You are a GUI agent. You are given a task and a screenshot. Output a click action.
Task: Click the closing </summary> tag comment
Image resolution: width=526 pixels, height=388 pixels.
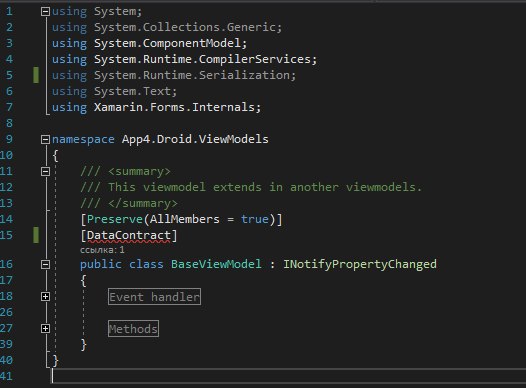143,204
